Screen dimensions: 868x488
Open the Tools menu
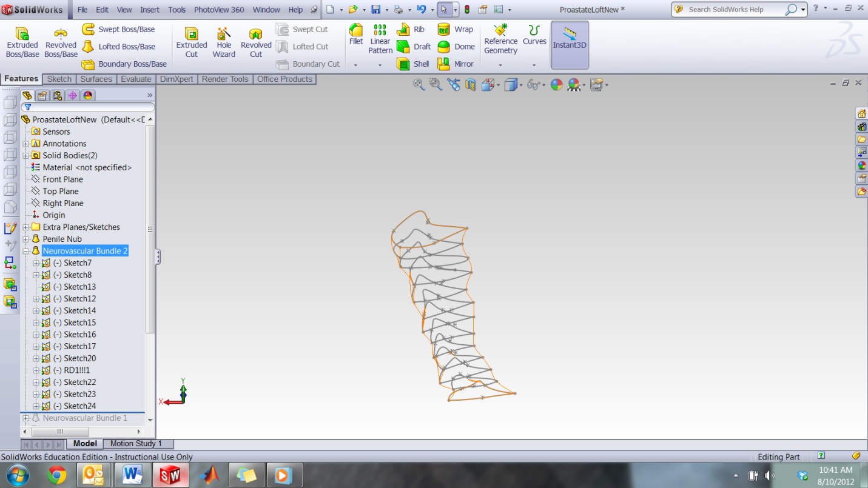177,10
